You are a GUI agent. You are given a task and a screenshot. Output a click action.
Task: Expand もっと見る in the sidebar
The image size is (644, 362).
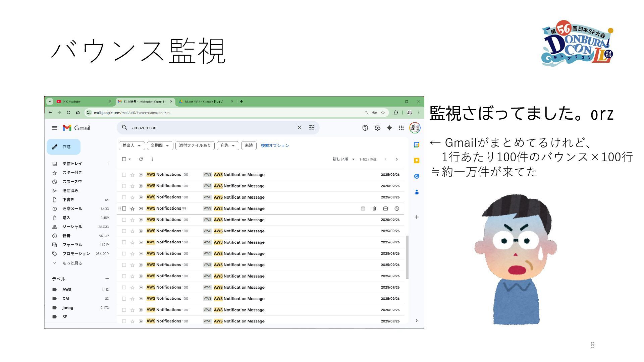tap(72, 263)
